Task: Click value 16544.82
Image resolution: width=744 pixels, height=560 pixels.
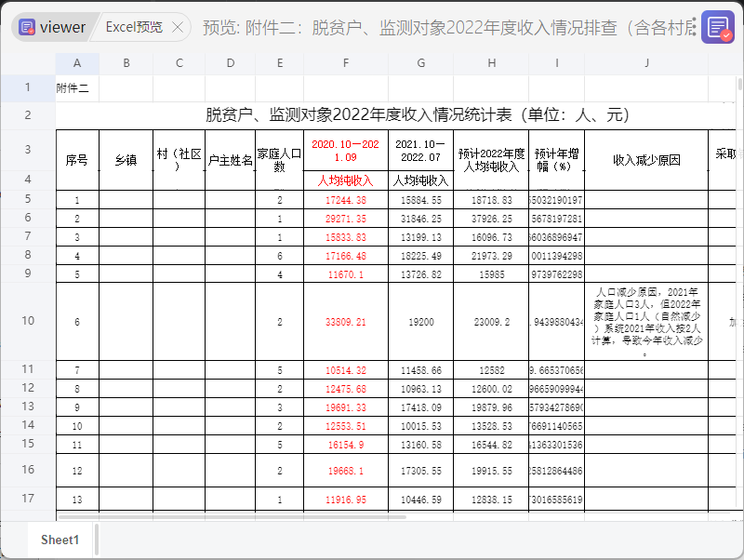Action: [491, 445]
